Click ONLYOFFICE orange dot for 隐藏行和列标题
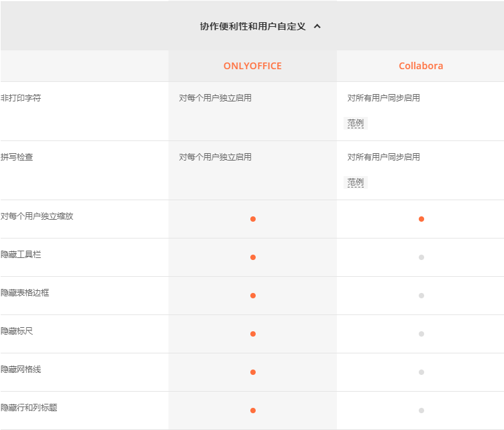 [x=253, y=411]
